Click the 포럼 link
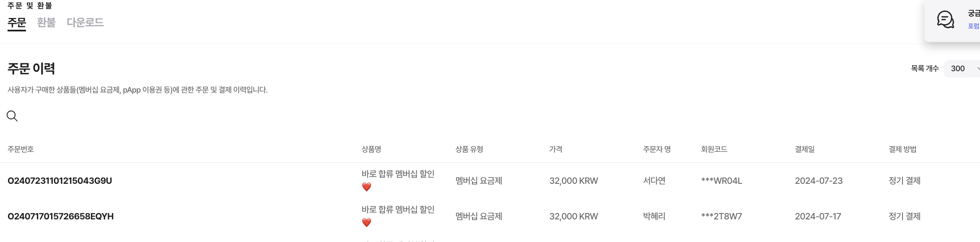This screenshot has height=242, width=980. click(973, 26)
